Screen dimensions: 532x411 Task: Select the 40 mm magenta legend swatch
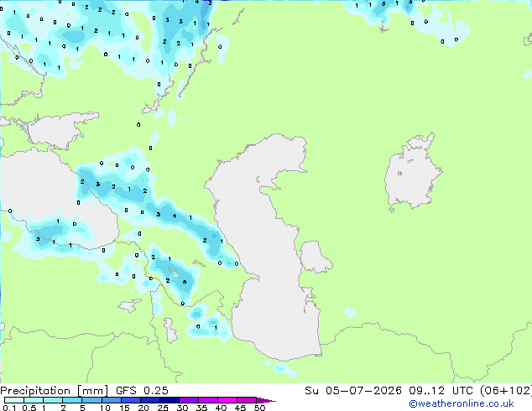click(227, 400)
